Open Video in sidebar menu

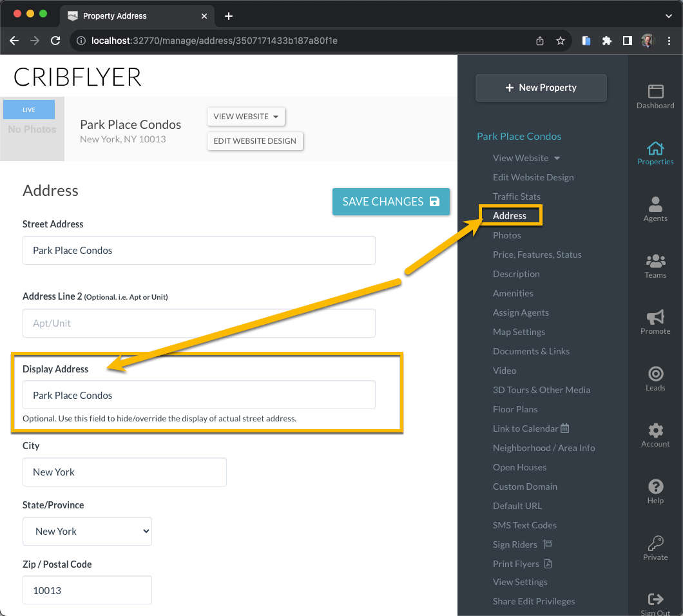(x=505, y=371)
